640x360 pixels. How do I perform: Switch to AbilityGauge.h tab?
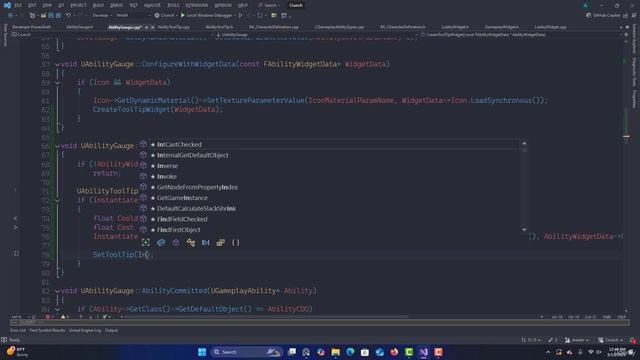(x=80, y=27)
